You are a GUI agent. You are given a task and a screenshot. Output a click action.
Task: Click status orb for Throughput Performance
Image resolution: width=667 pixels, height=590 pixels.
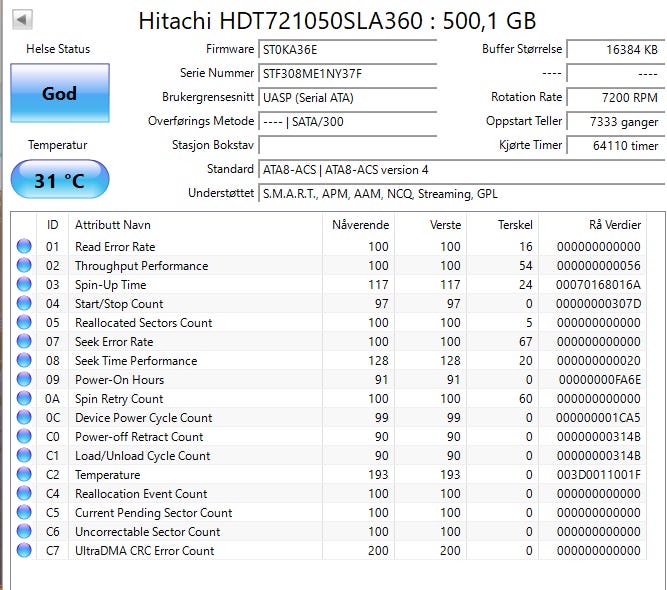(24, 265)
